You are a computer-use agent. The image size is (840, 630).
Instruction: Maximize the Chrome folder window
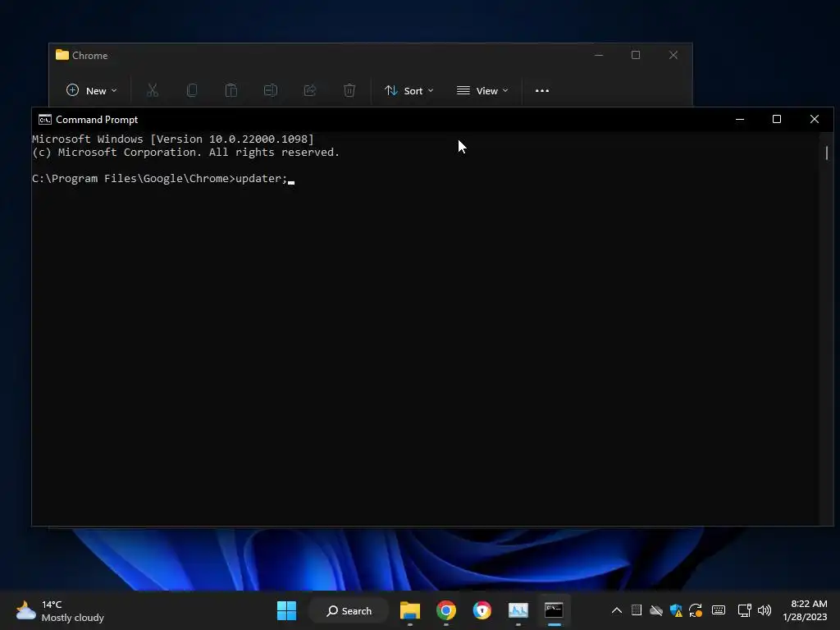point(636,55)
